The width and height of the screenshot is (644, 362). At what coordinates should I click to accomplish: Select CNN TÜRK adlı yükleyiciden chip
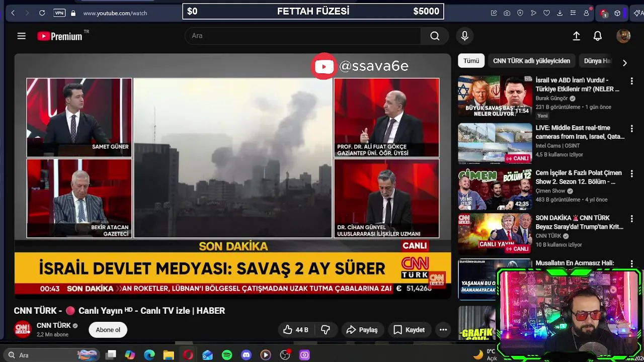pyautogui.click(x=531, y=61)
